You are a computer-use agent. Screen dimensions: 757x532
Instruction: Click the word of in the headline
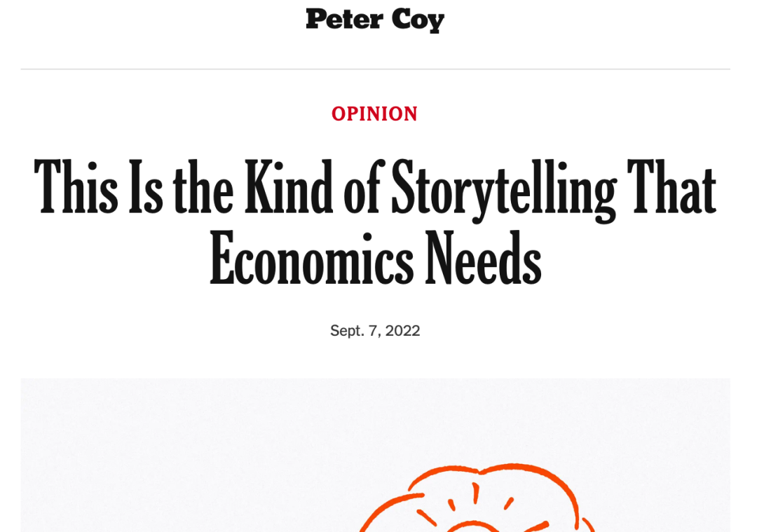click(364, 186)
